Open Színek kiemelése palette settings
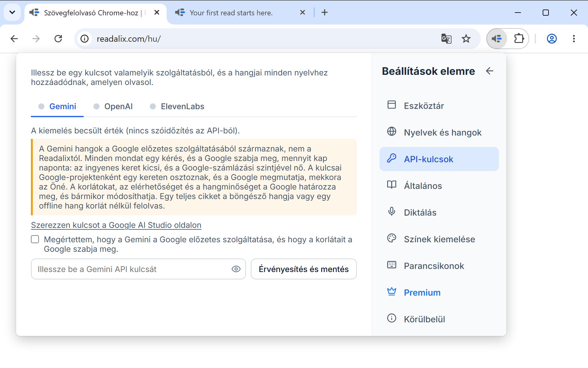588x368 pixels. pyautogui.click(x=439, y=239)
